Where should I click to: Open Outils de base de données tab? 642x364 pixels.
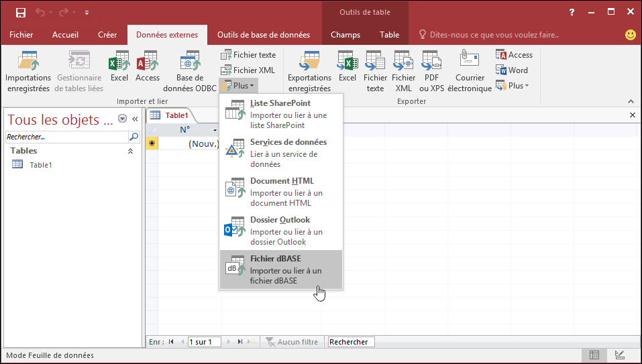[x=264, y=35]
